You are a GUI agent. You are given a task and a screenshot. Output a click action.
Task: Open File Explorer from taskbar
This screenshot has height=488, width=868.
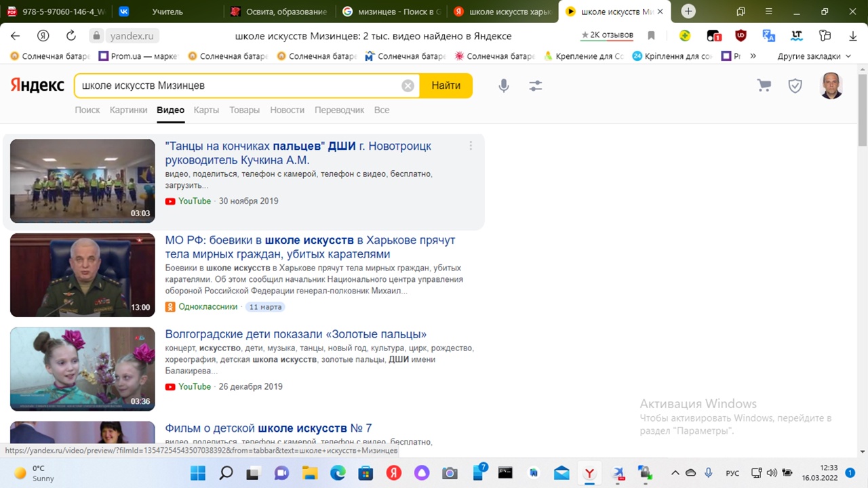point(309,472)
